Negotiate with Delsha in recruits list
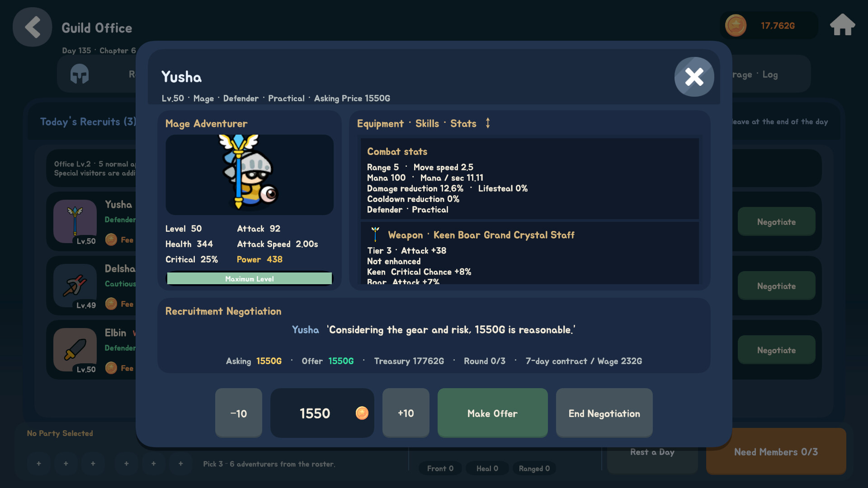The width and height of the screenshot is (868, 488). (776, 286)
